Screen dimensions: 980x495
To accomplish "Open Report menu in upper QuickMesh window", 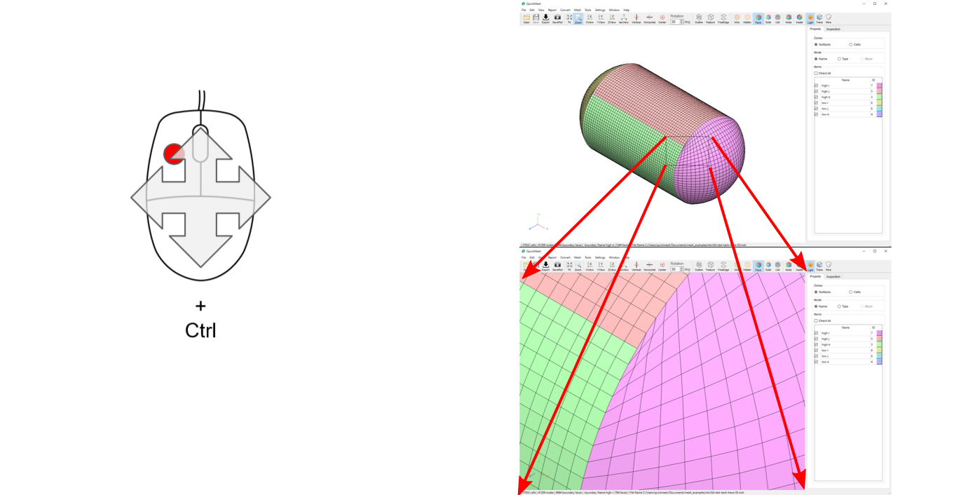I will click(552, 10).
